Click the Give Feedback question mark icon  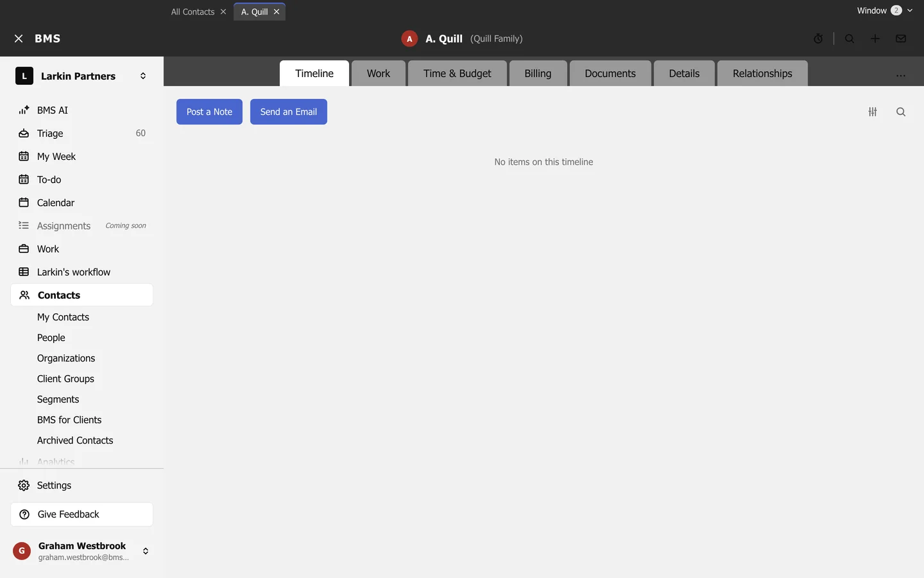(24, 514)
